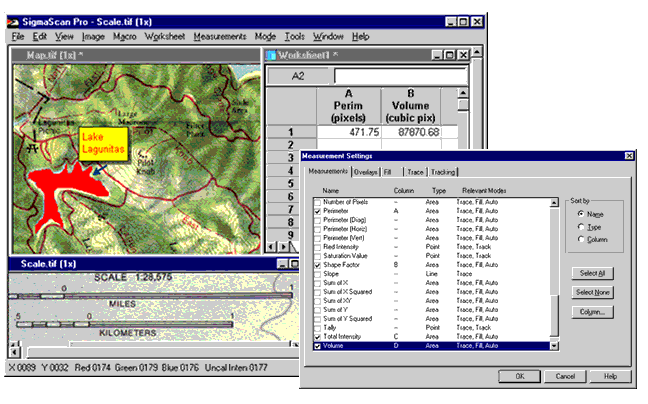Open the Edit menu
The image size is (648, 404).
point(40,37)
